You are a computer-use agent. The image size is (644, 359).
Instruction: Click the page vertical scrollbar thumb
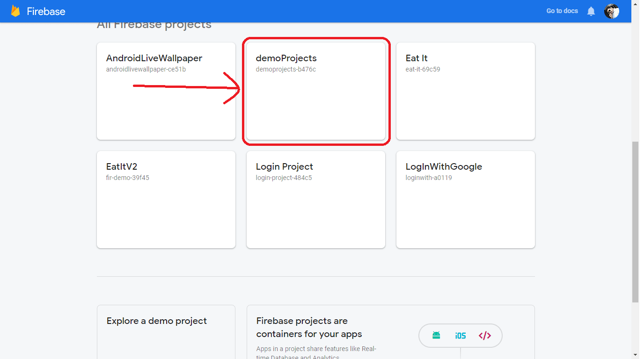coord(635,222)
